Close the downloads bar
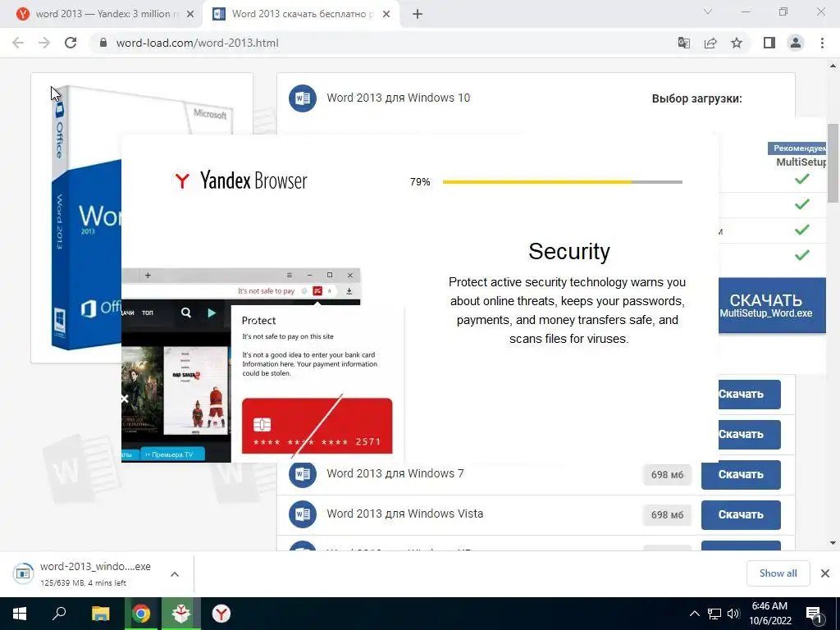 pos(825,573)
